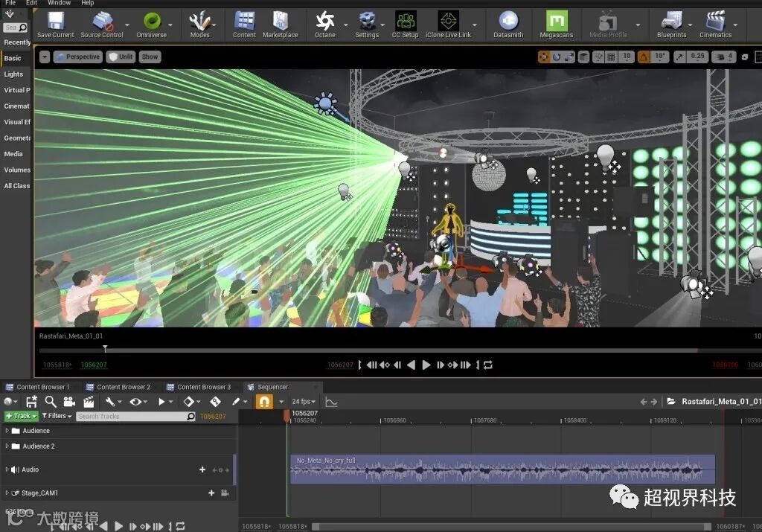Click the green Track add button
This screenshot has width=762, height=532.
pyautogui.click(x=22, y=416)
